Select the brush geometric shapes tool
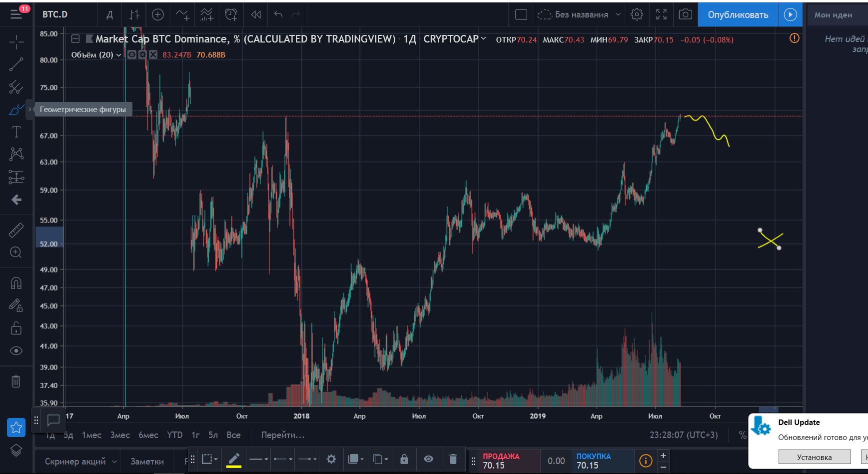 (15, 109)
